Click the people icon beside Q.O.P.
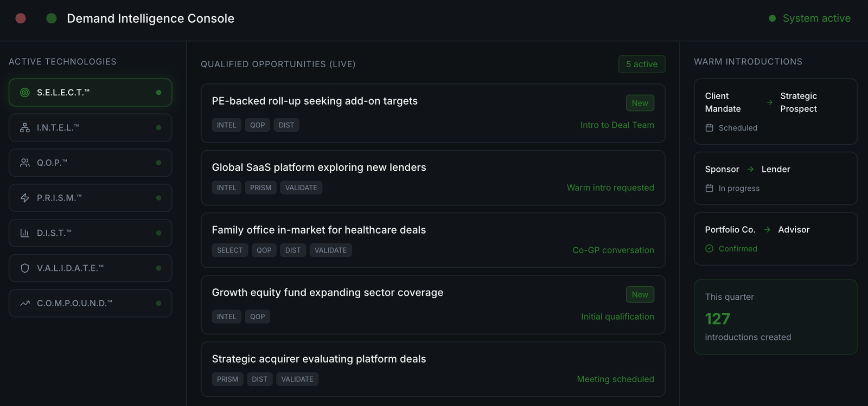The width and height of the screenshot is (868, 406). pos(25,163)
